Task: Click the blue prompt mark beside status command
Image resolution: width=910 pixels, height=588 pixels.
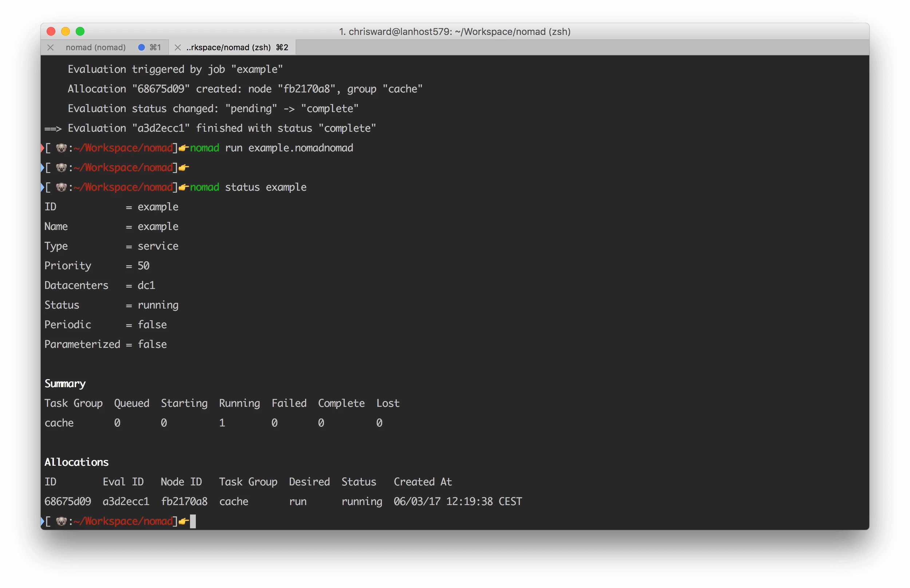Action: 42,187
